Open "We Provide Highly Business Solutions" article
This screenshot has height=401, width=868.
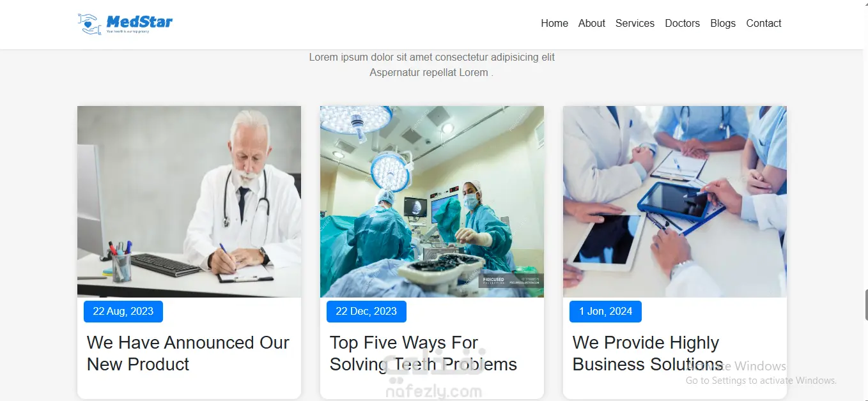pos(647,353)
